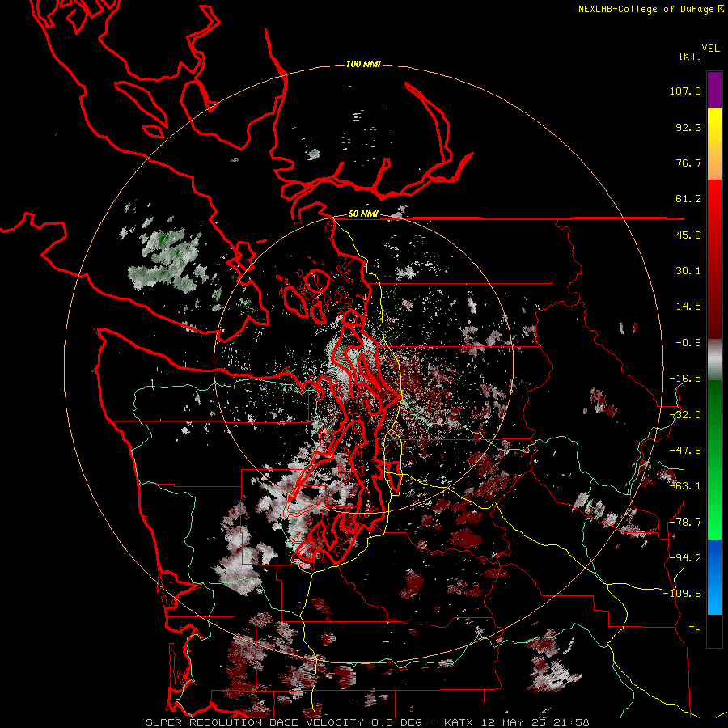
Task: Pick the green segment of the velocity color bar
Action: coord(714,460)
